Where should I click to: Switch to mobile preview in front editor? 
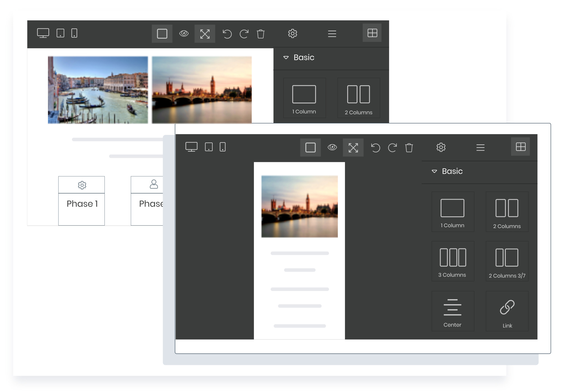pos(223,147)
